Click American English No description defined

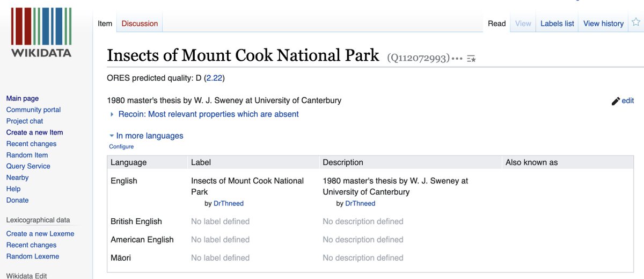click(x=363, y=240)
